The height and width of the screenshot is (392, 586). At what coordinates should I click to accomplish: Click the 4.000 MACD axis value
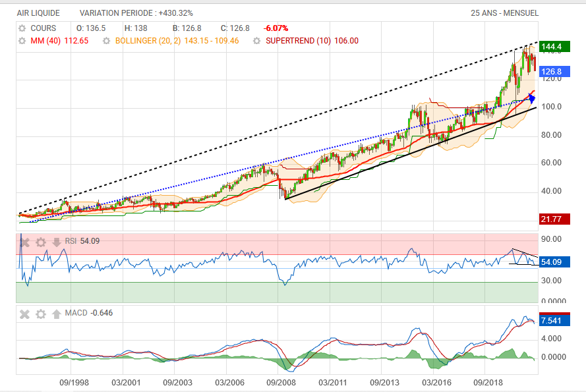[x=551, y=339]
